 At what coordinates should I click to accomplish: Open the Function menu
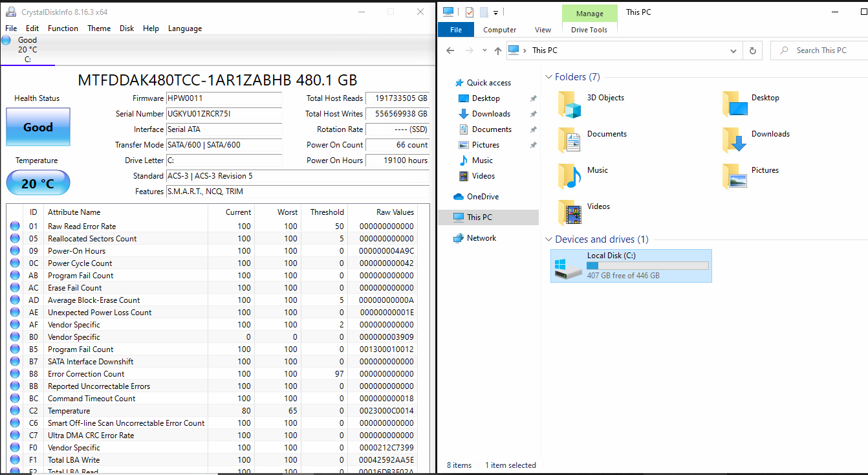click(x=63, y=28)
